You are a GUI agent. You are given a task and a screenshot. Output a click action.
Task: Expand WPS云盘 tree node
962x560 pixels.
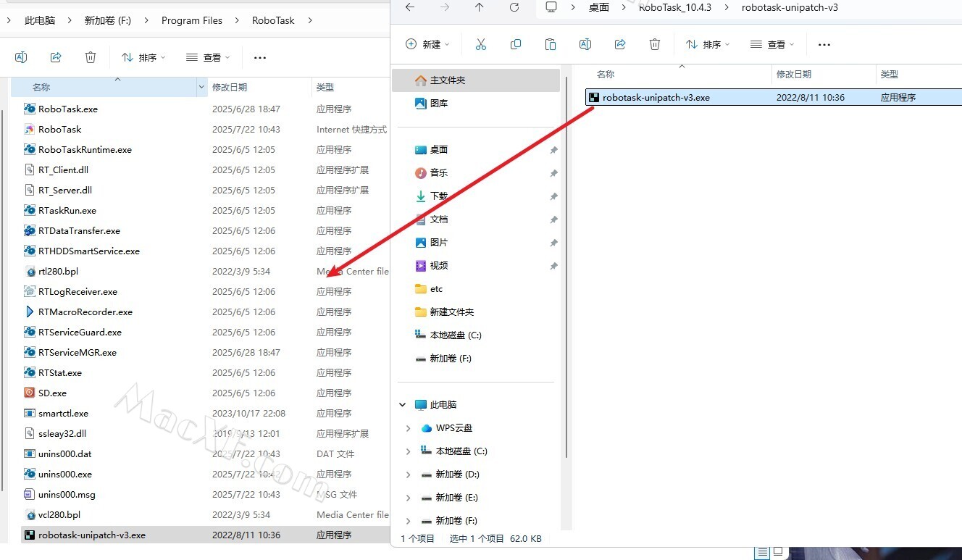(409, 427)
